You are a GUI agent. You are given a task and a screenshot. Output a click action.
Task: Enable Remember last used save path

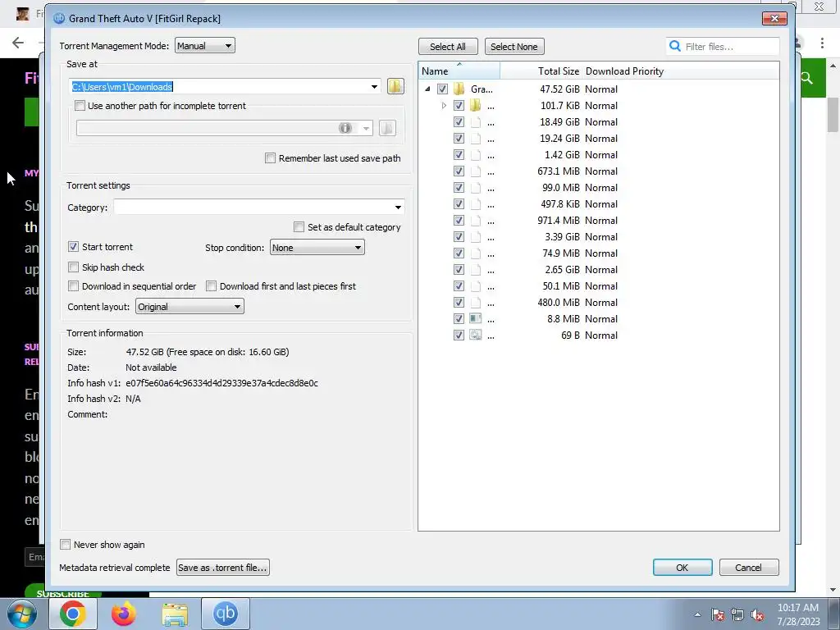click(x=270, y=158)
